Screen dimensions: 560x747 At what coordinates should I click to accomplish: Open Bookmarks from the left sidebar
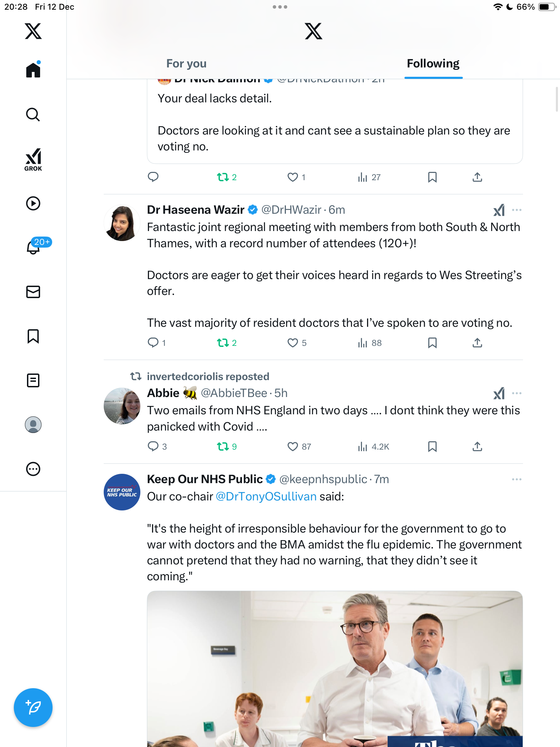(33, 336)
